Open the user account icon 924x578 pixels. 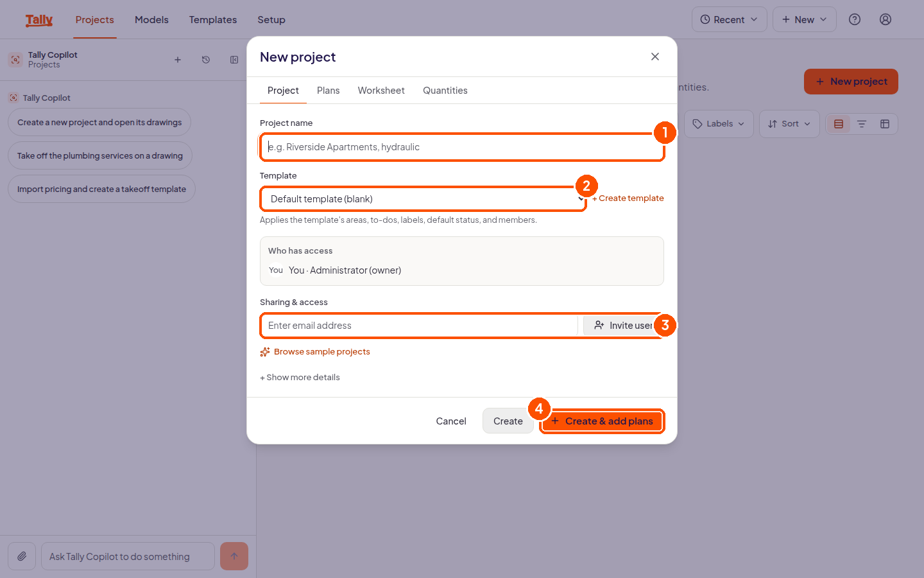pyautogui.click(x=886, y=19)
